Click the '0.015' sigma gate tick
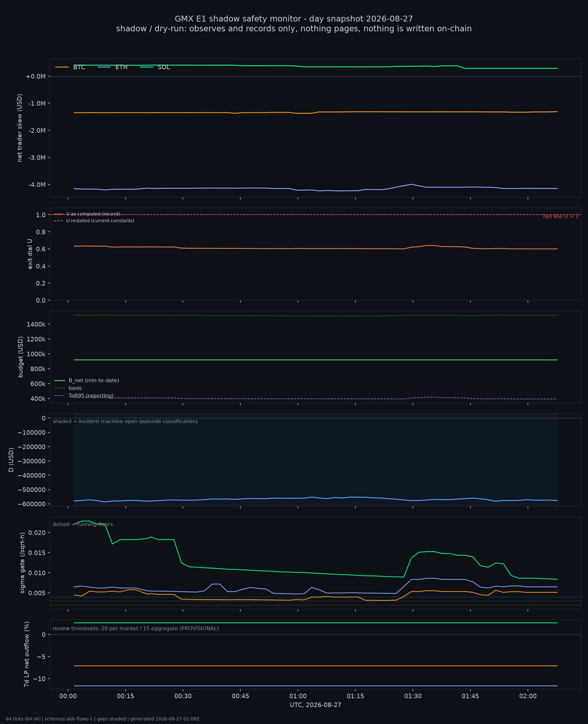This screenshot has width=588, height=724. click(x=37, y=553)
